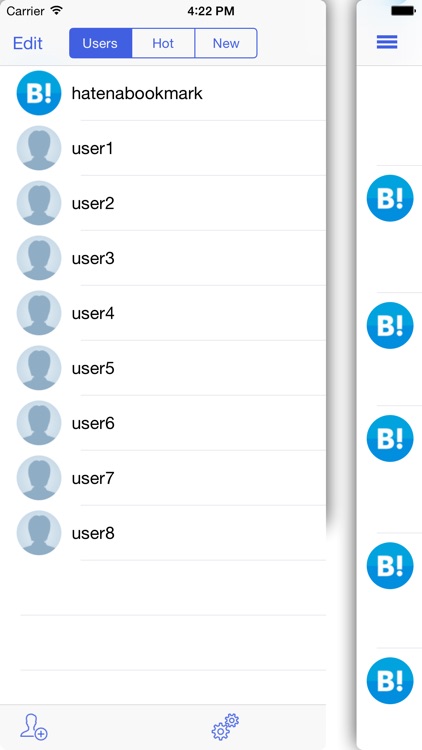Switch to the Users segment

pyautogui.click(x=100, y=43)
